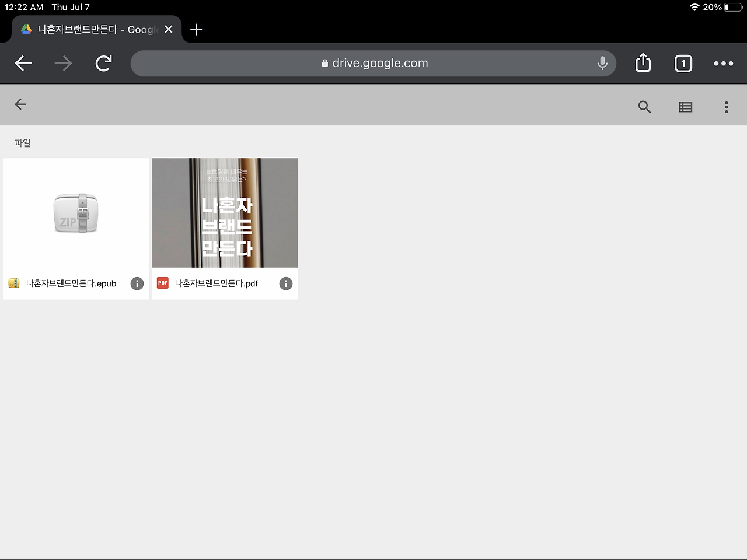Image resolution: width=747 pixels, height=560 pixels.
Task: Click the archive file type icon beside epub name
Action: click(14, 283)
